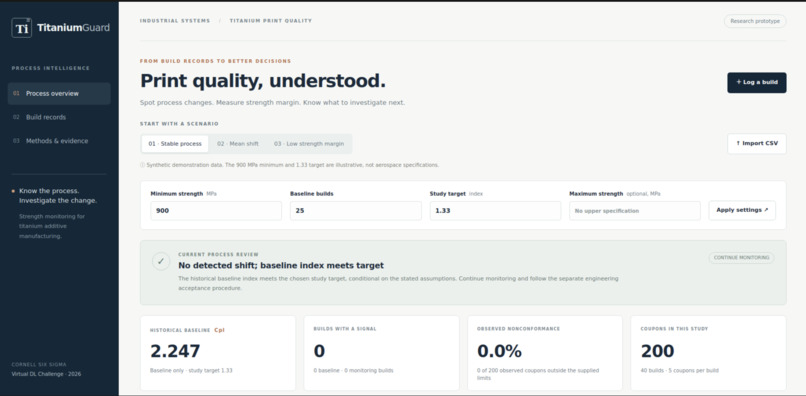
Task: Click the Cpl label on baseline card
Action: pyautogui.click(x=219, y=330)
